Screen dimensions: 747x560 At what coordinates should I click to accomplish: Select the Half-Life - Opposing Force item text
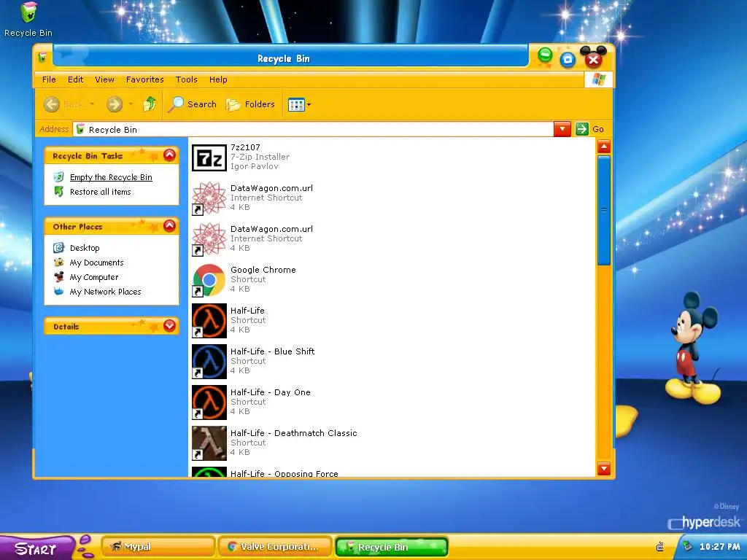coord(284,473)
